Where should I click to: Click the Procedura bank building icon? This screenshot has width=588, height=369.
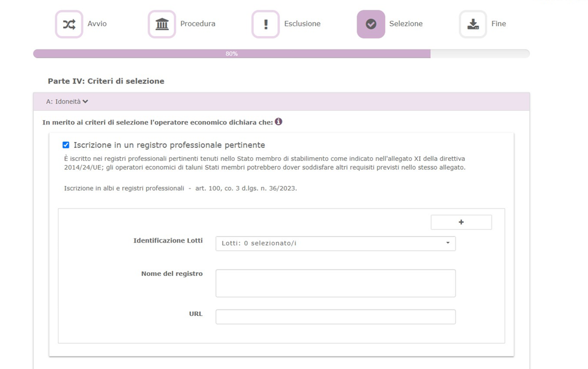tap(162, 24)
